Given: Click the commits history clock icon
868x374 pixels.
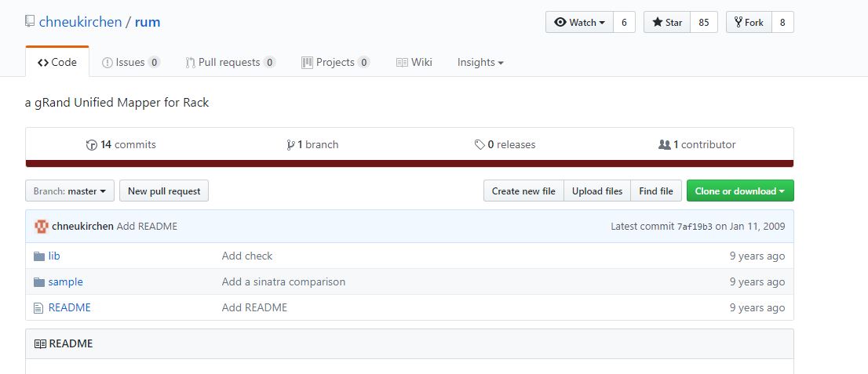Looking at the screenshot, I should [92, 145].
